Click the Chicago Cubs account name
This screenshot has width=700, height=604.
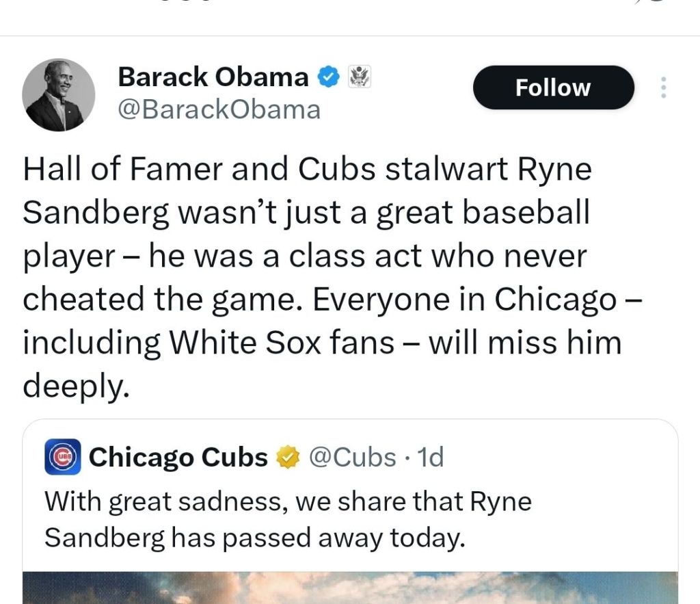pyautogui.click(x=178, y=457)
